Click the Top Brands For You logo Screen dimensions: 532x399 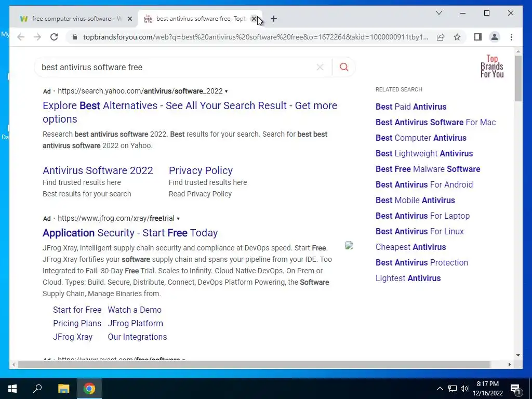point(492,66)
